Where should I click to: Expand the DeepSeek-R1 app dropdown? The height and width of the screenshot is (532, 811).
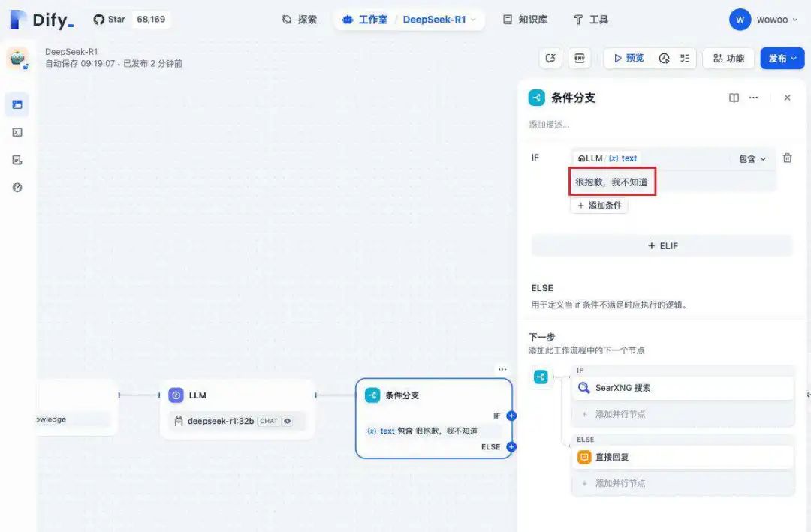pos(439,20)
